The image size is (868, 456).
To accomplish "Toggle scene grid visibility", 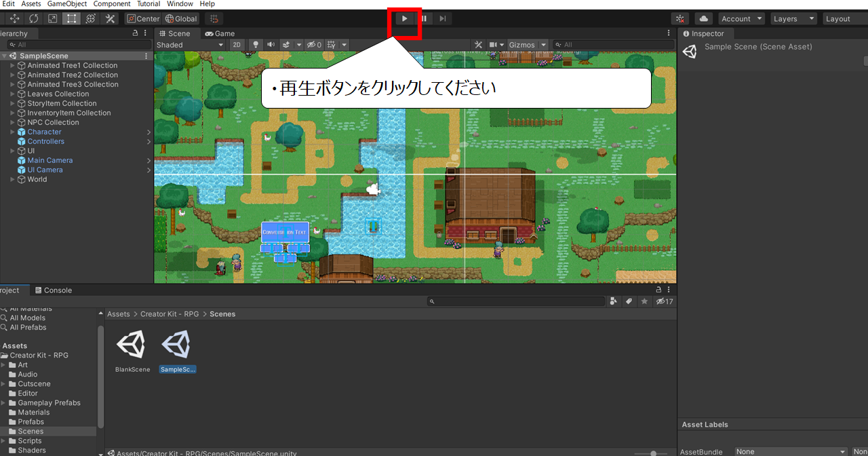I will [333, 45].
